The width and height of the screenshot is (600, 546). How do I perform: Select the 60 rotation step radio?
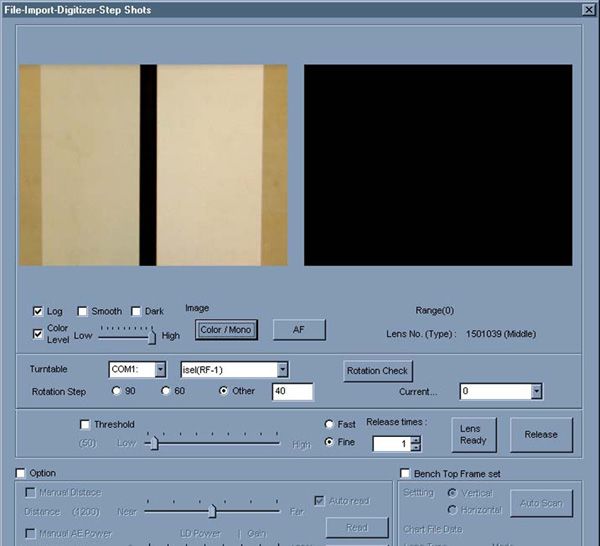165,391
